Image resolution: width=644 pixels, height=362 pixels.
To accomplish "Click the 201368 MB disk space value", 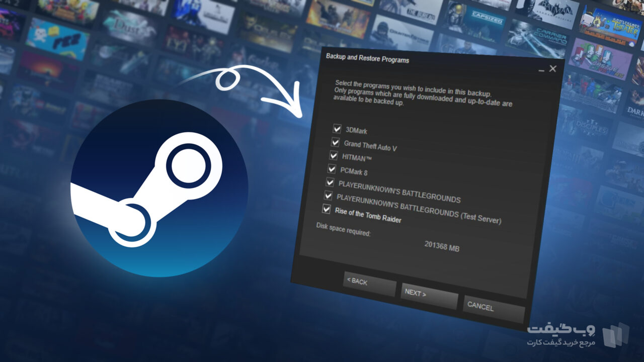I will click(442, 246).
